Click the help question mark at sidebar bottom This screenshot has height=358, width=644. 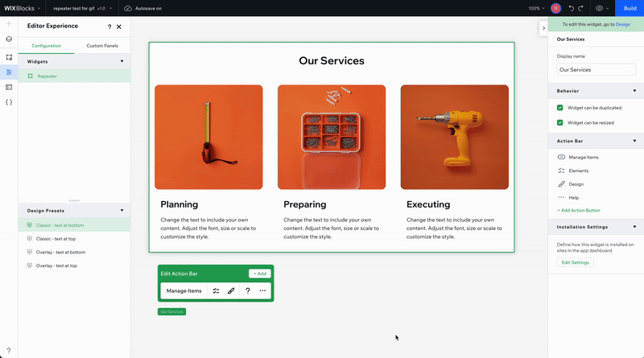[x=9, y=351]
